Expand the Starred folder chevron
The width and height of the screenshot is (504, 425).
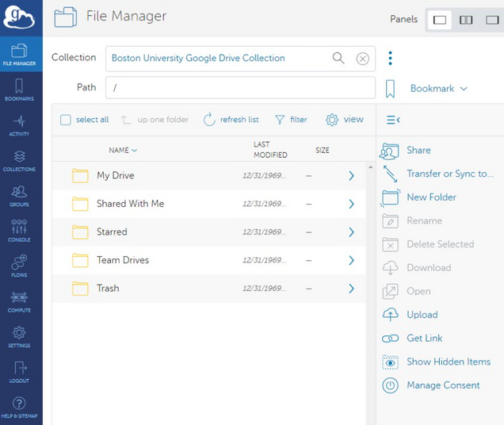351,232
